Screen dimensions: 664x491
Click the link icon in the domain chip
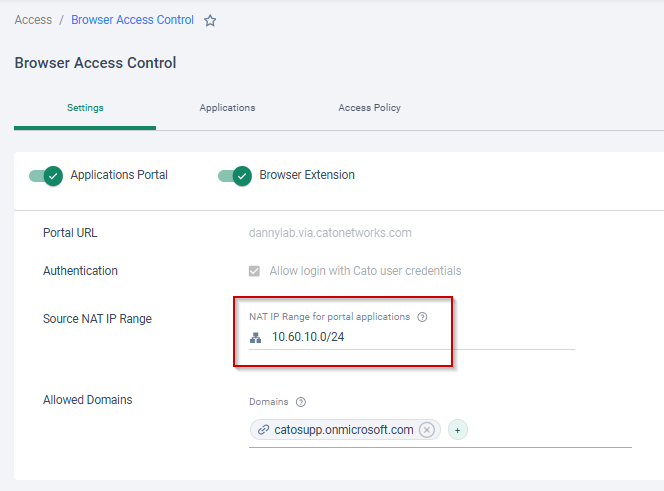pyautogui.click(x=263, y=430)
